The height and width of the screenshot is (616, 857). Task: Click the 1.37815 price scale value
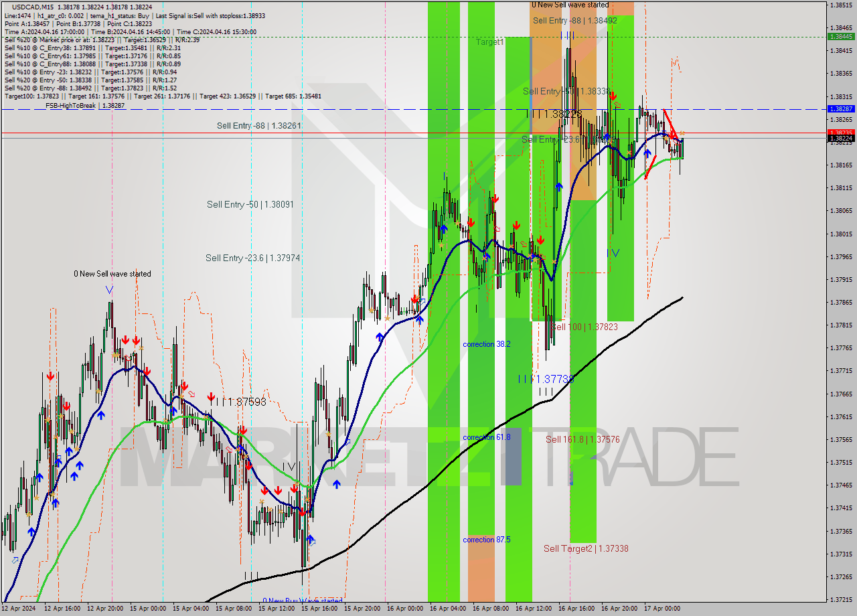point(841,325)
